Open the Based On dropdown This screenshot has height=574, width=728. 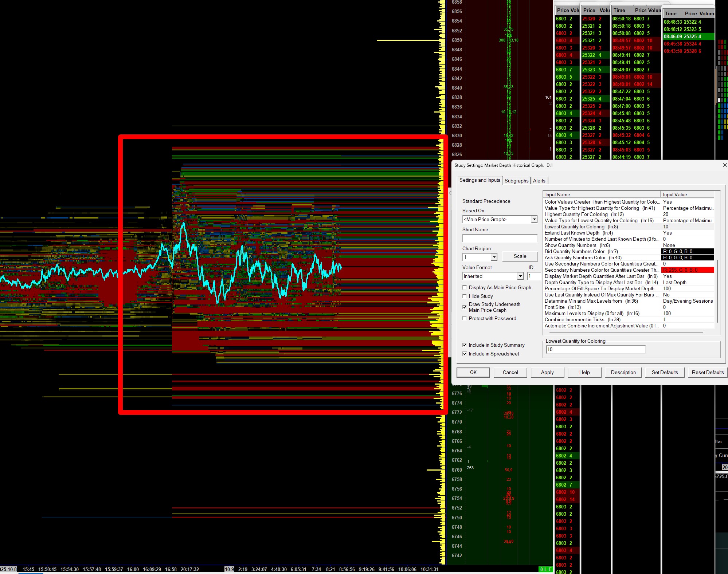(534, 219)
